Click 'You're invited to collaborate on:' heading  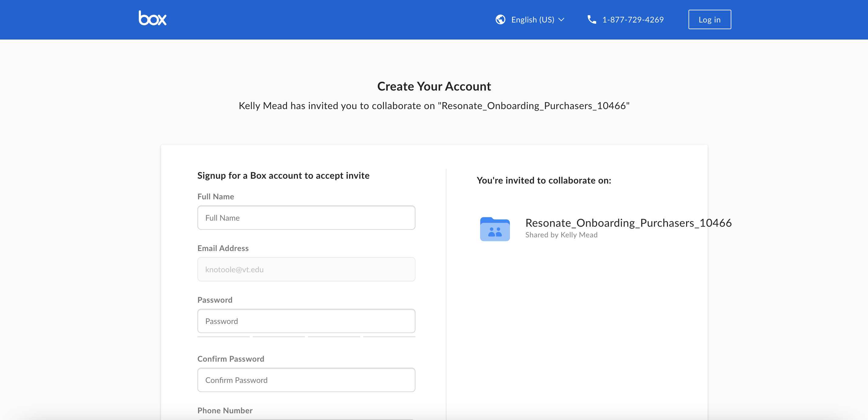[x=544, y=180]
